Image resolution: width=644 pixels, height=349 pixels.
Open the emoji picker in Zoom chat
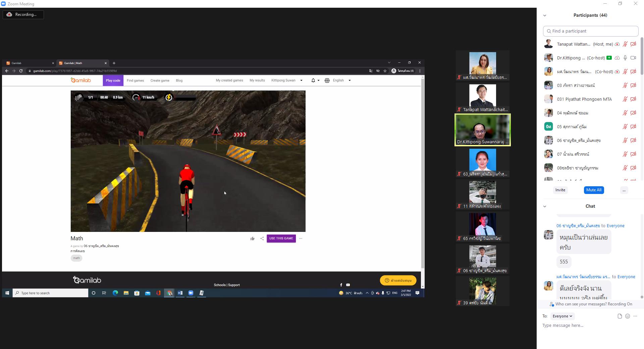(628, 316)
